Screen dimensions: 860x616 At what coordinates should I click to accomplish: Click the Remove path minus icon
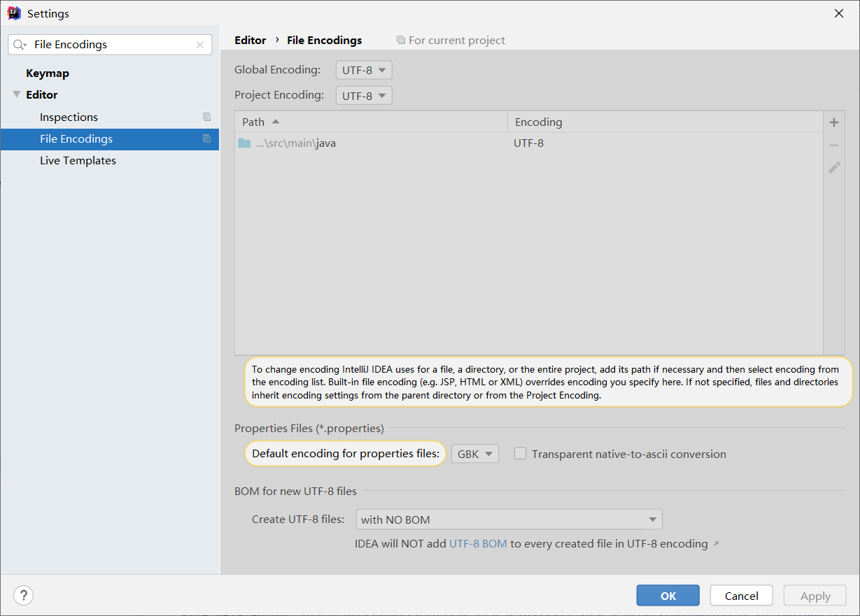click(834, 145)
